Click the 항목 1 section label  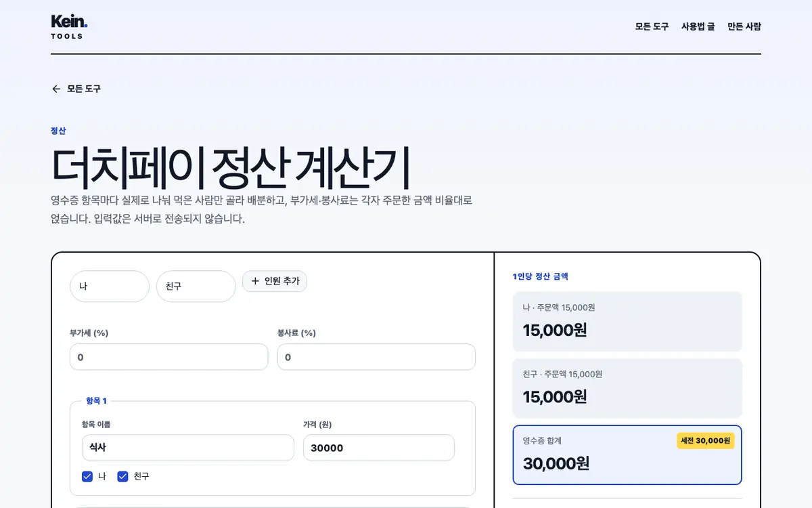tap(96, 401)
